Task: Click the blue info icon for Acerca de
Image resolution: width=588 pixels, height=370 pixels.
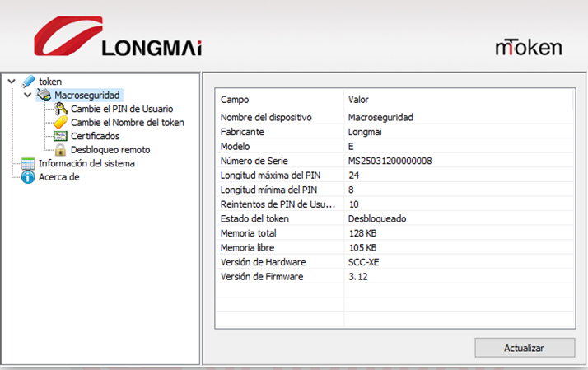Action: [x=28, y=176]
